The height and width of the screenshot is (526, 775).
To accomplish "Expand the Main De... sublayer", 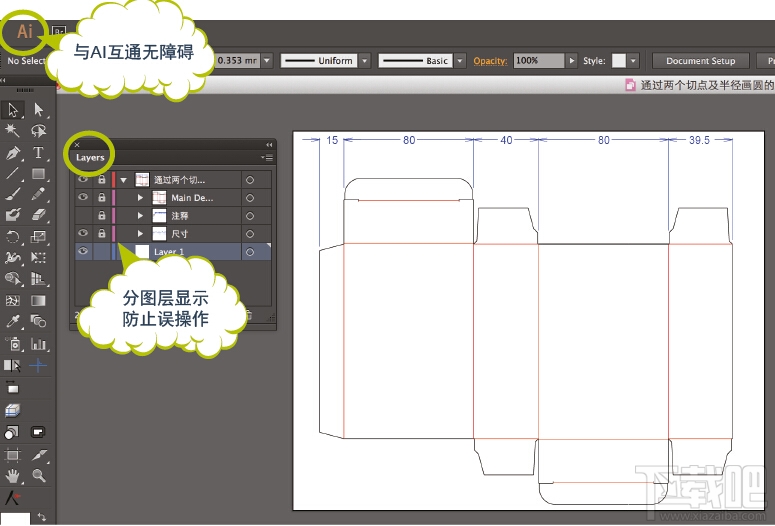I will tap(140, 198).
